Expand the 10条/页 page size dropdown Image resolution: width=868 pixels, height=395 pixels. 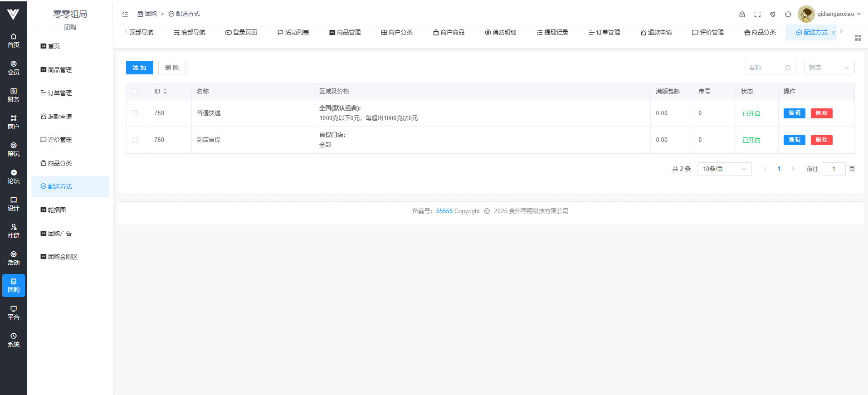(x=724, y=169)
